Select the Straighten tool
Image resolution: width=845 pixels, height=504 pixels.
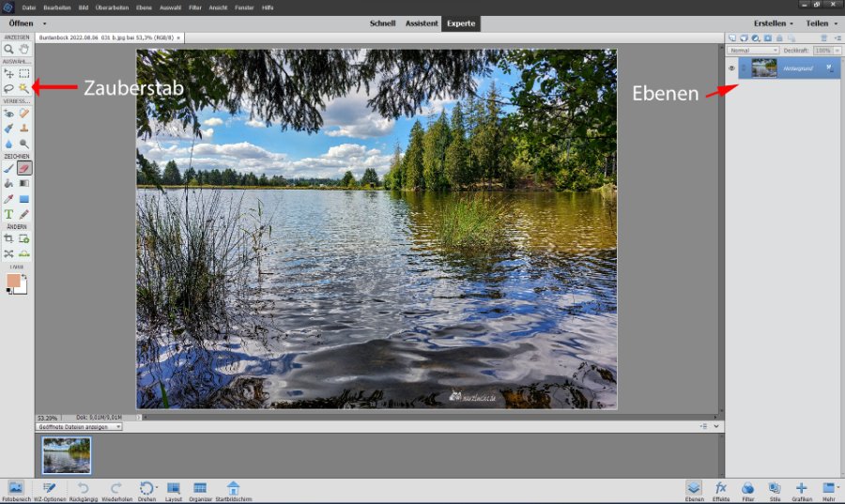pos(24,253)
